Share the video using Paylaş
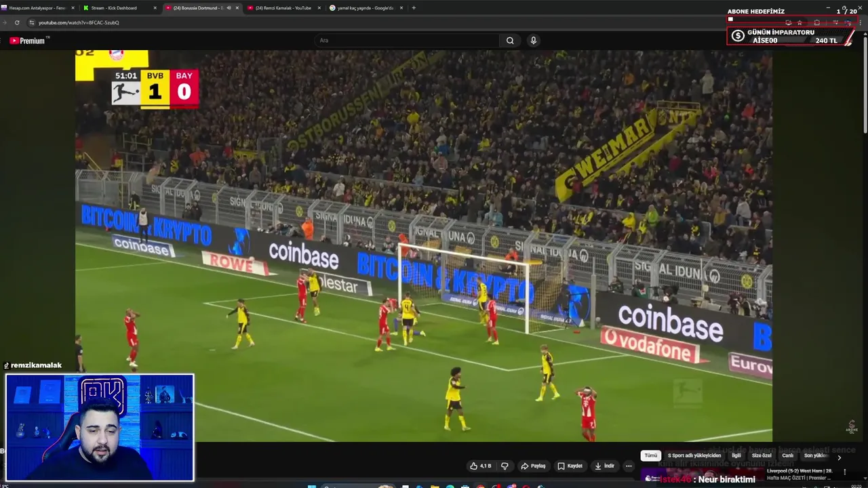 coord(533,466)
